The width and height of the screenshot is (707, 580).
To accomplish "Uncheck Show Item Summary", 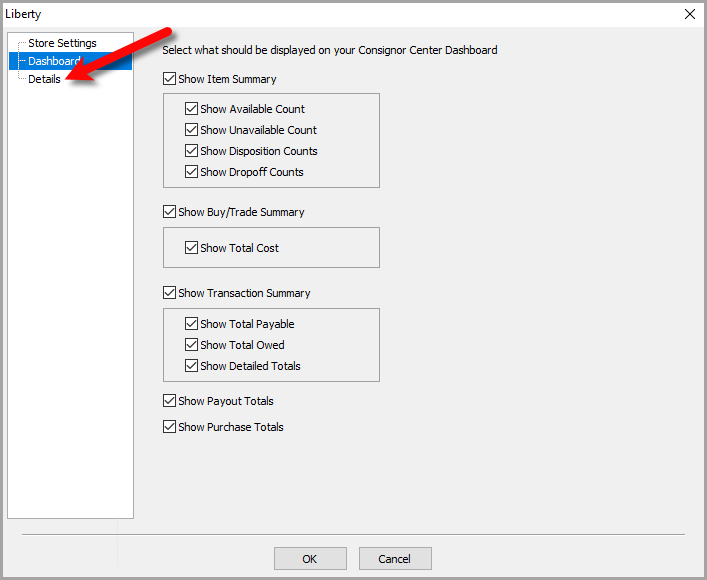I will click(169, 79).
